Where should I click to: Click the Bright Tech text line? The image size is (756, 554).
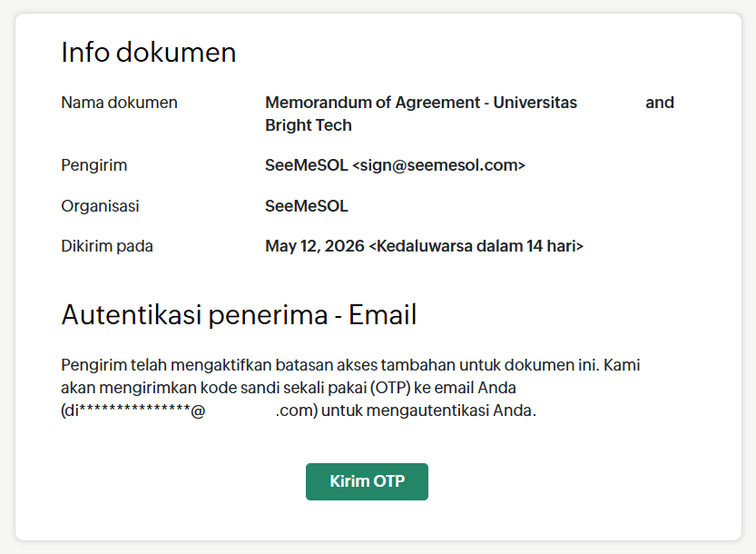pyautogui.click(x=308, y=125)
